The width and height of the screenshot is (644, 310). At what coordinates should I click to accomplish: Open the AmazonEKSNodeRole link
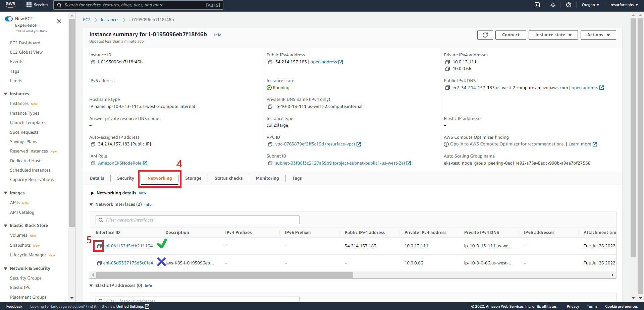click(x=120, y=163)
